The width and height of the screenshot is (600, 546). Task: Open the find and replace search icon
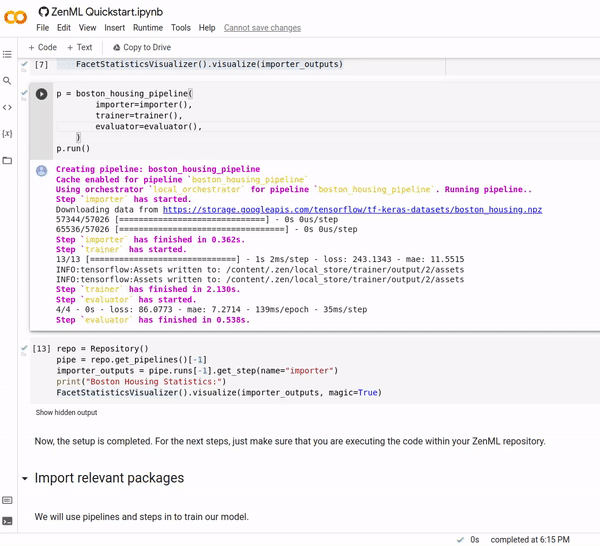7,81
